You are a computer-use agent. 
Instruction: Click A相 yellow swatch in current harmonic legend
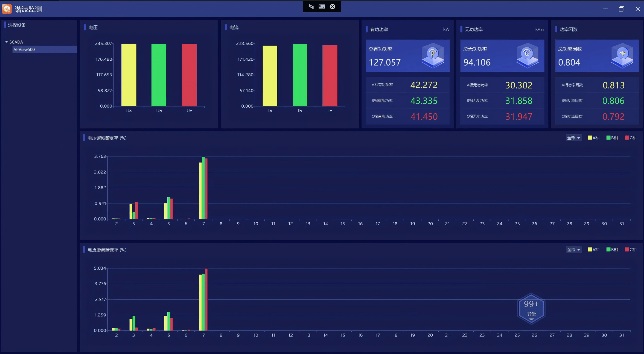pyautogui.click(x=590, y=249)
